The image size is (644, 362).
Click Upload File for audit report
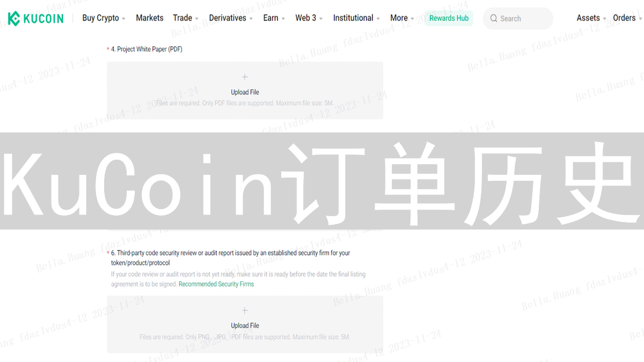pos(245,326)
